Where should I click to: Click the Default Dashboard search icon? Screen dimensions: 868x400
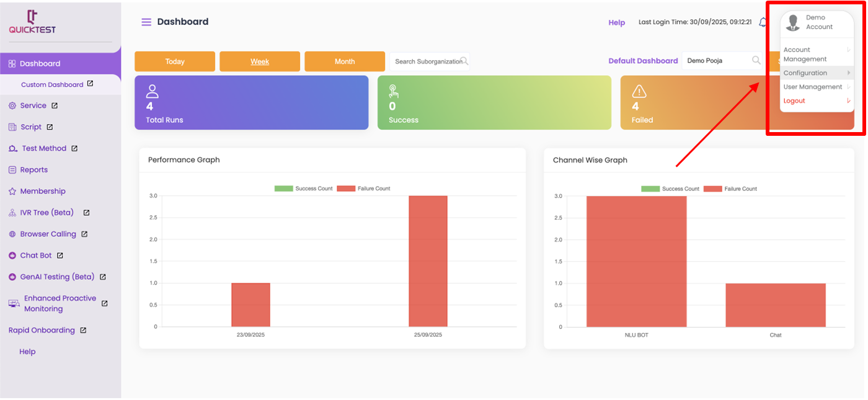756,61
